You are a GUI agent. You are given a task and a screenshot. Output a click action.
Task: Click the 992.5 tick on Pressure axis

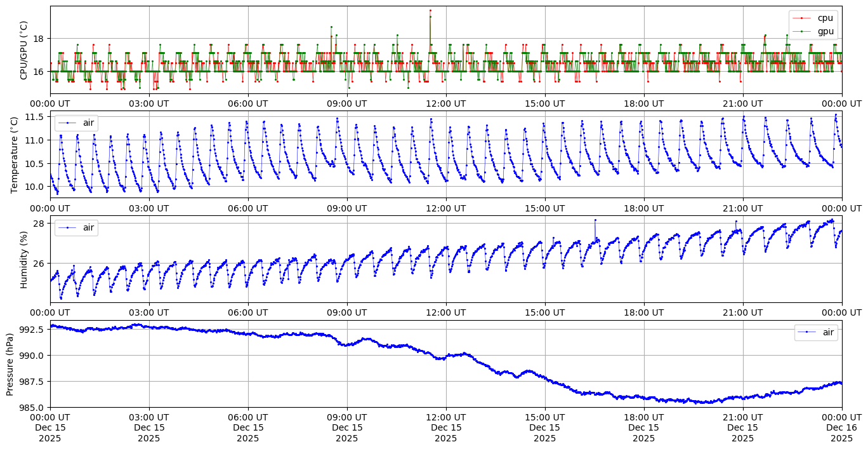point(32,329)
